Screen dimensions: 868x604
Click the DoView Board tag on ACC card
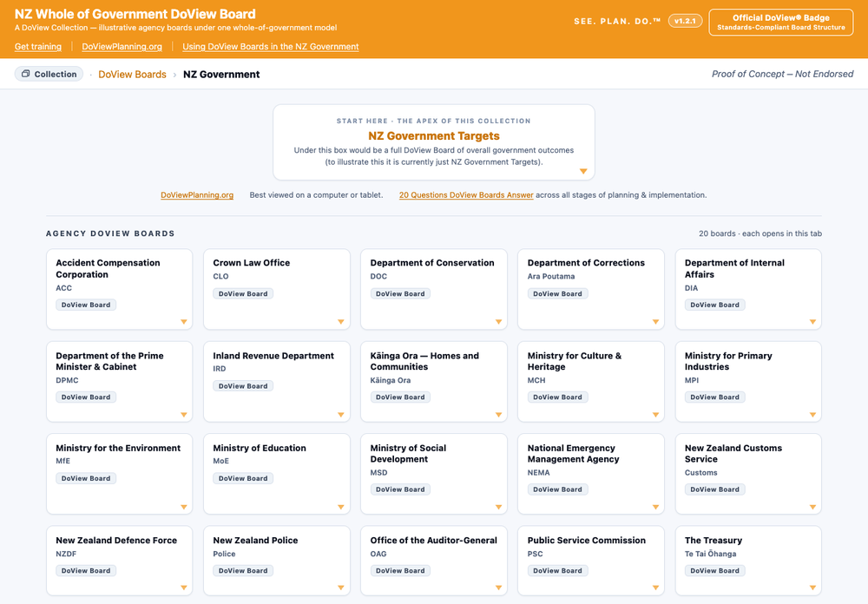click(86, 305)
